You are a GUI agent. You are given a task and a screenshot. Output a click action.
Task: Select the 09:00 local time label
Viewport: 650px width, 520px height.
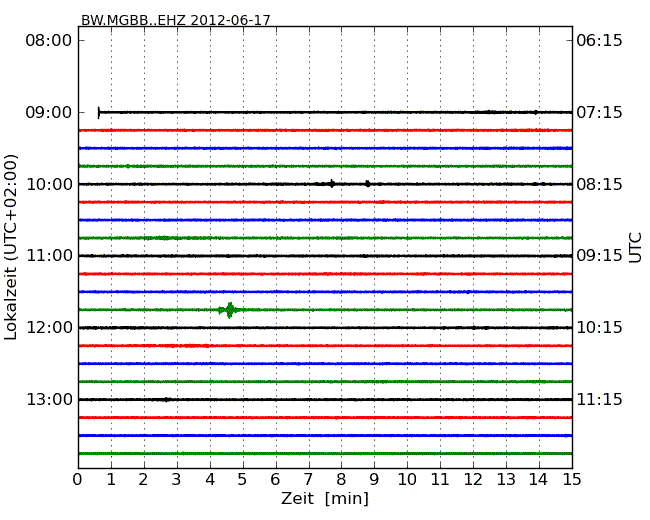[x=49, y=112]
